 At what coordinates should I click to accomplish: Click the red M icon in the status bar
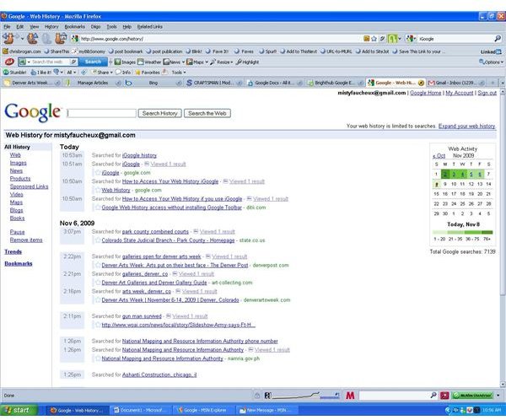point(350,396)
